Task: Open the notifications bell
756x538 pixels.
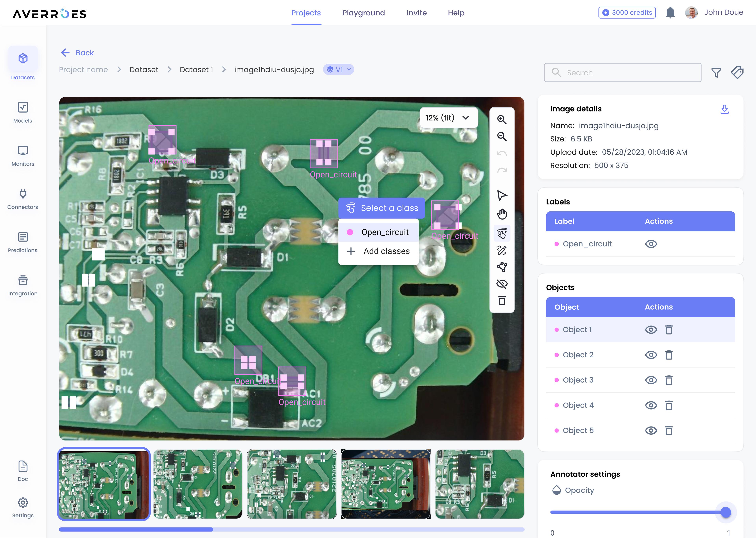Action: pyautogui.click(x=670, y=13)
